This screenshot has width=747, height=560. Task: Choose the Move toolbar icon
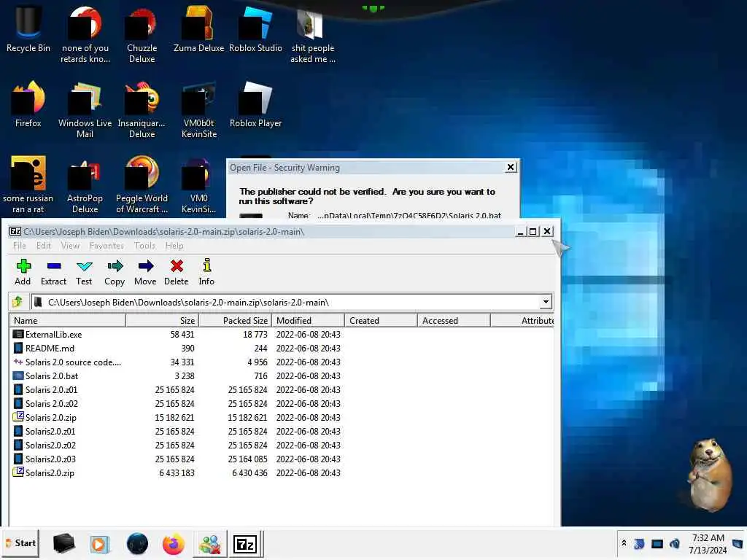tap(145, 273)
